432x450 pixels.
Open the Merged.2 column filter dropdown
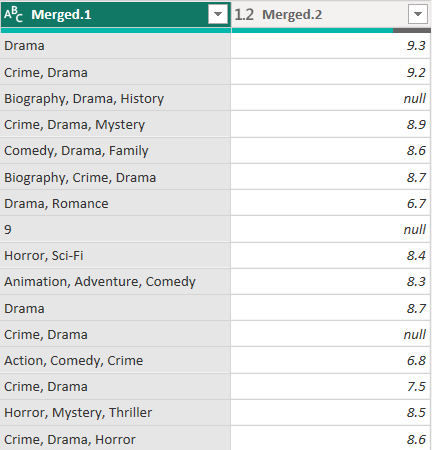tap(418, 14)
